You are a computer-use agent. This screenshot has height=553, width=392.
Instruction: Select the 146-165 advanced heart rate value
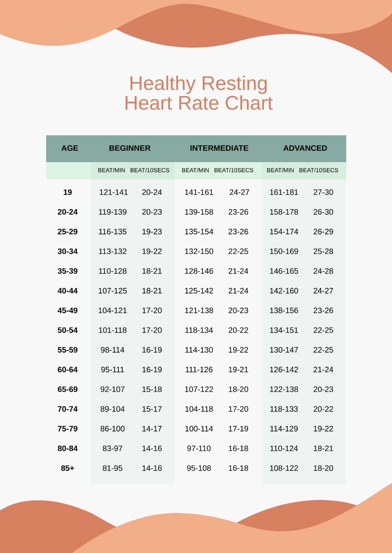coord(284,271)
